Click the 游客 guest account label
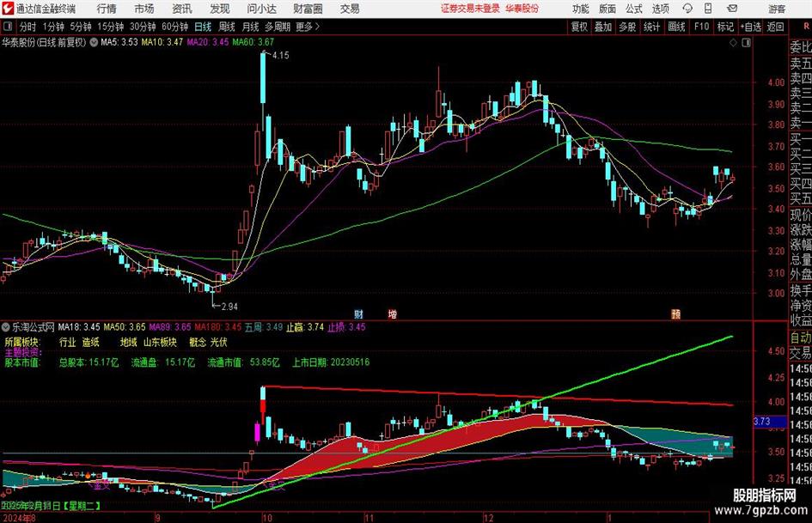The width and height of the screenshot is (812, 523). [x=777, y=9]
